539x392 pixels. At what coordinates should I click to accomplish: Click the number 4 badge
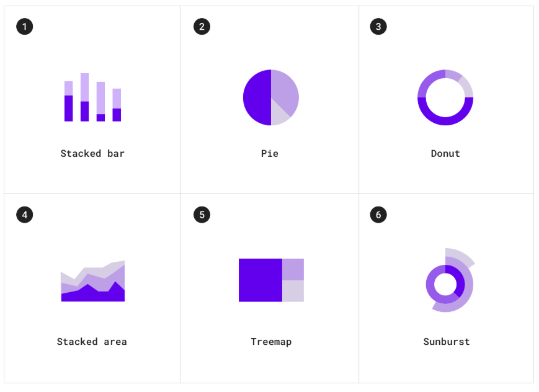25,215
